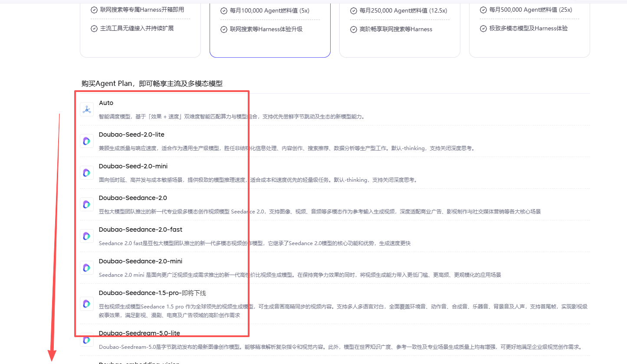Select the Doubao-Seedance-2.0 title
The image size is (627, 364).
(133, 198)
